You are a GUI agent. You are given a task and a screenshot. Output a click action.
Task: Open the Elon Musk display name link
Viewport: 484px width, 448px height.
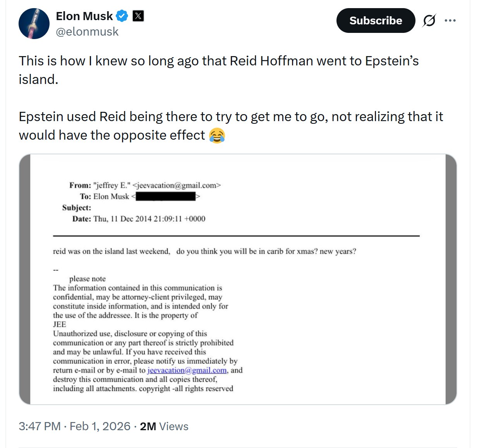coord(84,16)
